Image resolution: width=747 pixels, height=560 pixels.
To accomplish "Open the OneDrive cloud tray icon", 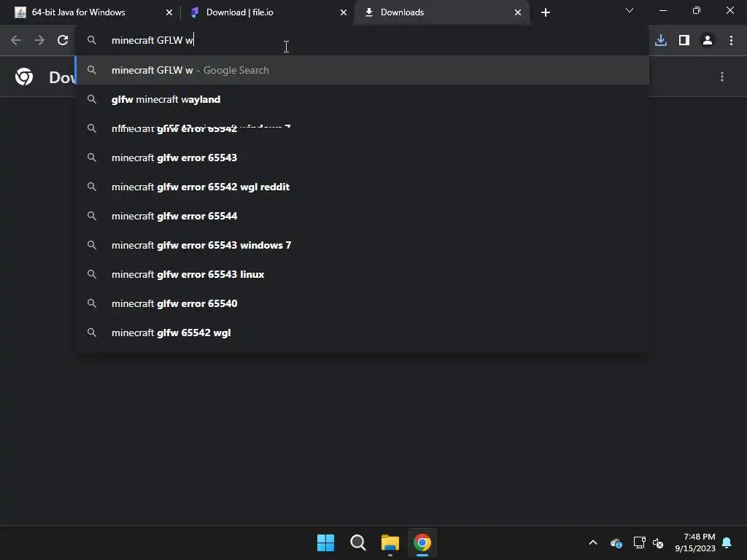I will (x=616, y=542).
